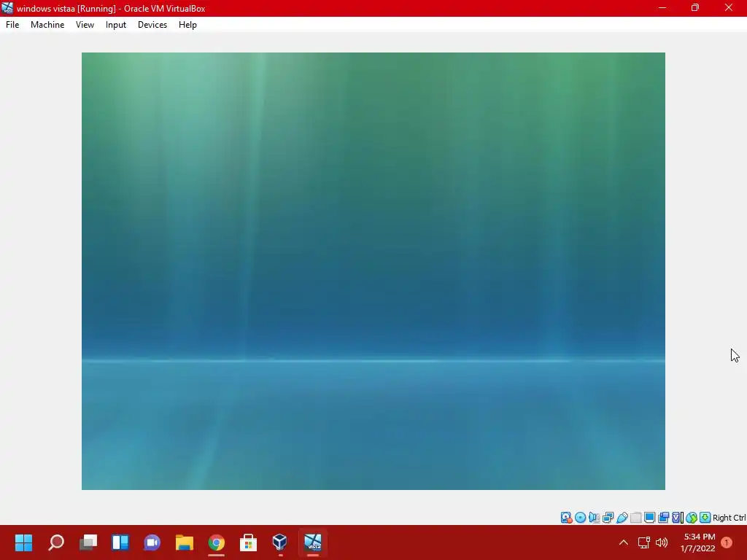Viewport: 747px width, 560px height.
Task: Click the USB devices status icon
Action: tap(622, 518)
